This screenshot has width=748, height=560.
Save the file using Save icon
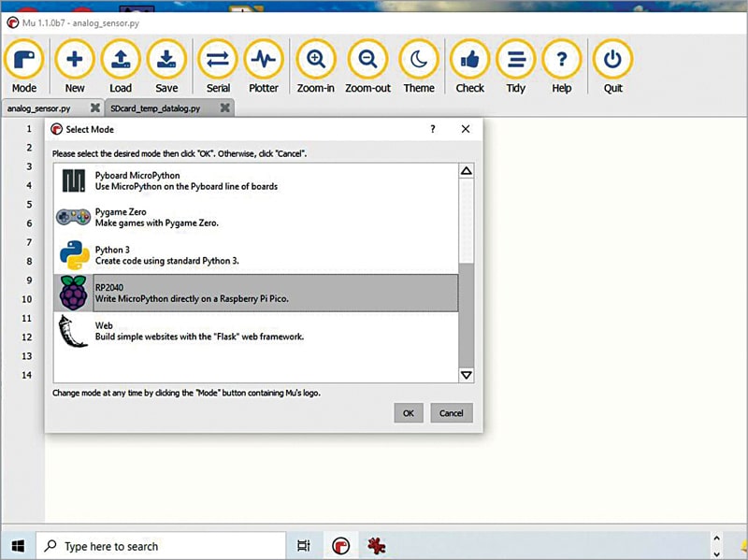(166, 61)
